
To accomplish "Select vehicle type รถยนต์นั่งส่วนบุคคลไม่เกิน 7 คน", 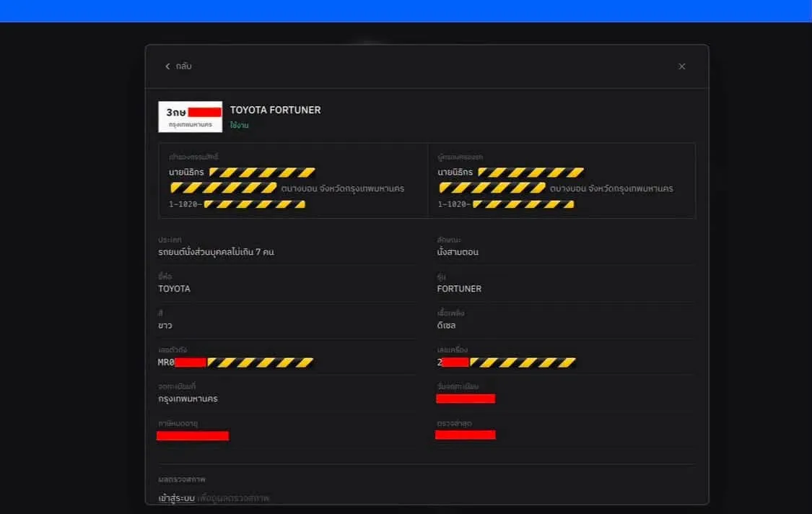I will click(x=216, y=253).
